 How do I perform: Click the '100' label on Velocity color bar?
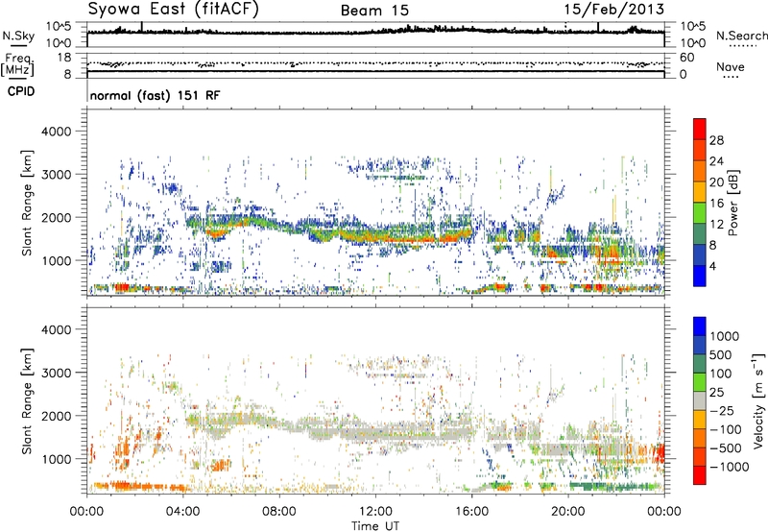[x=721, y=374]
